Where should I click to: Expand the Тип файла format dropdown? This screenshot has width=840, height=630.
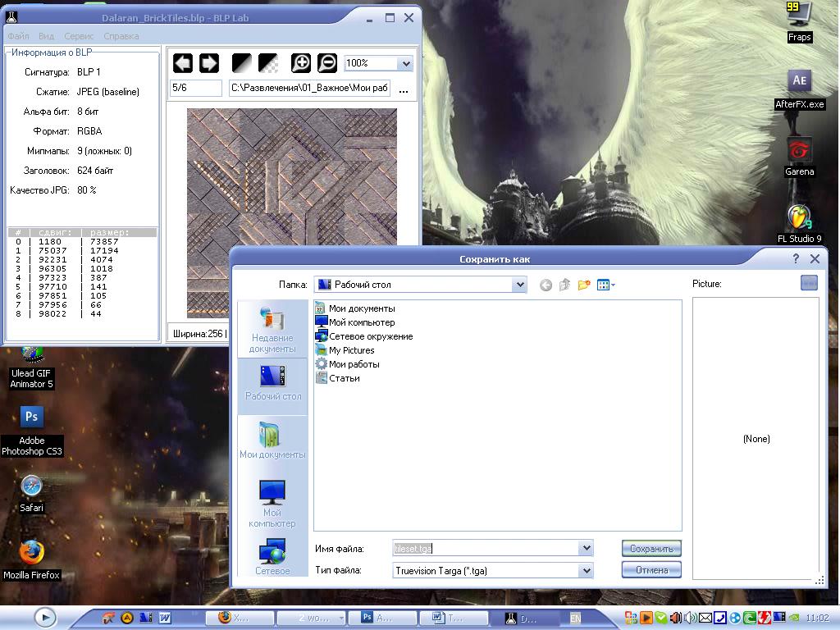pyautogui.click(x=586, y=571)
